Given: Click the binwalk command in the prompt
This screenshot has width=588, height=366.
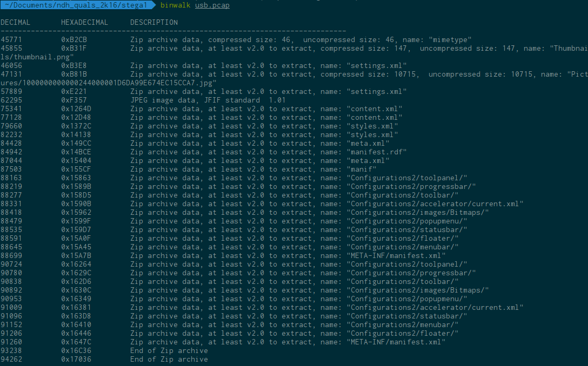Looking at the screenshot, I should (x=175, y=5).
